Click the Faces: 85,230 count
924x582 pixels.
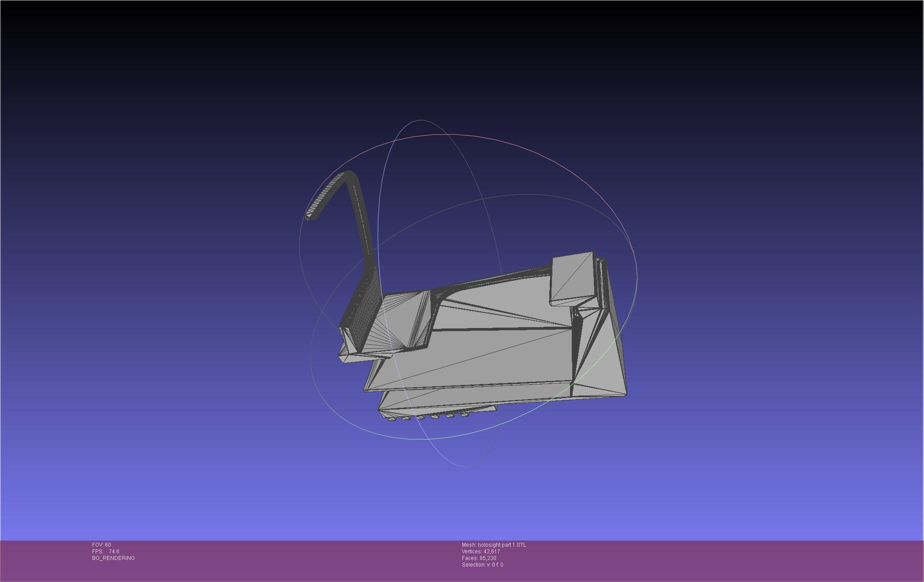pyautogui.click(x=479, y=558)
